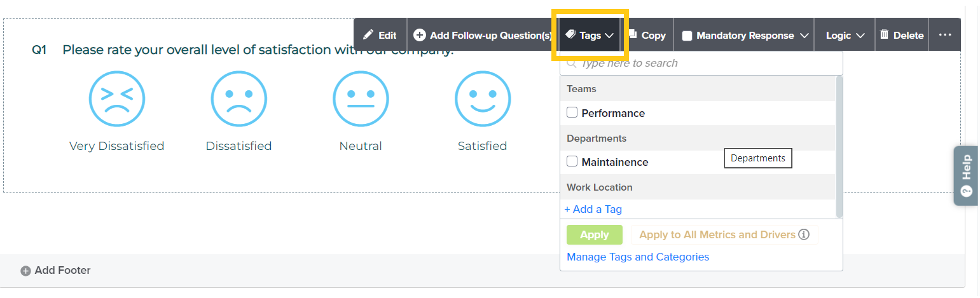Select the Dissatisfied frowning face

[x=238, y=98]
